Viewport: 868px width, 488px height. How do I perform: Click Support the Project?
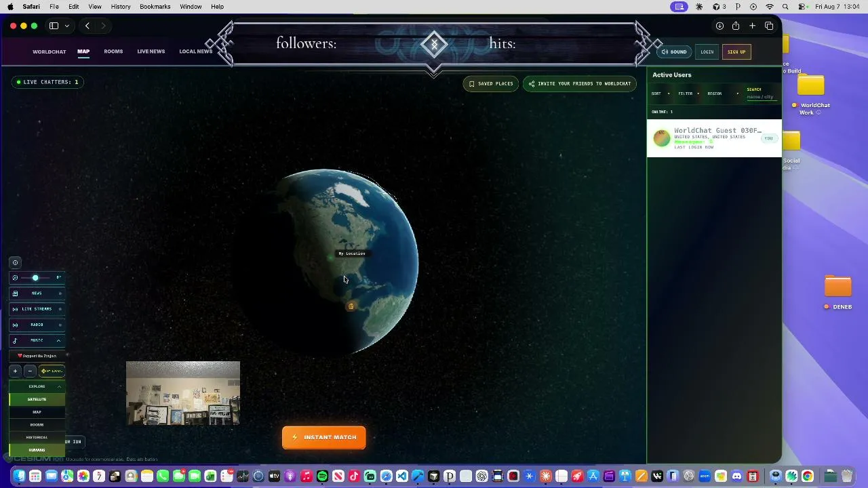coord(37,356)
